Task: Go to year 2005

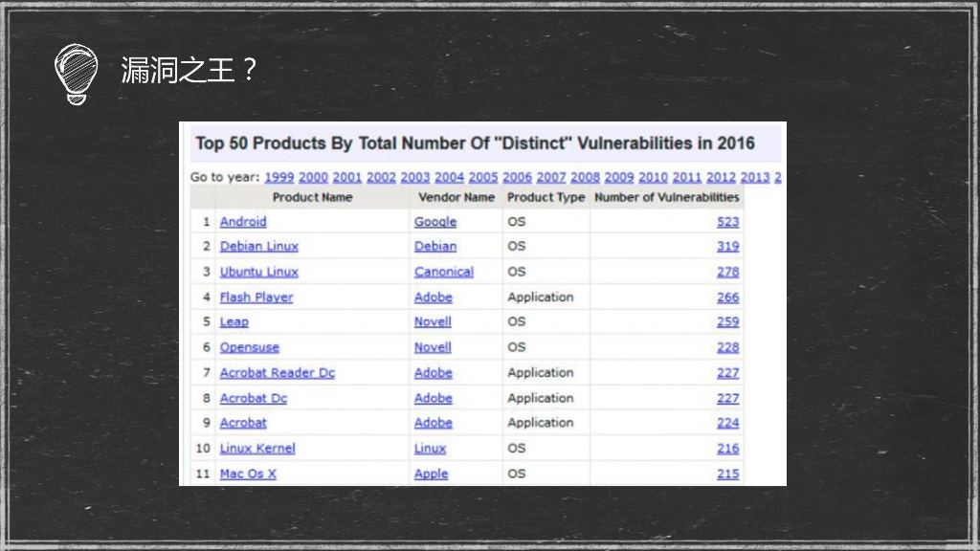Action: (483, 177)
